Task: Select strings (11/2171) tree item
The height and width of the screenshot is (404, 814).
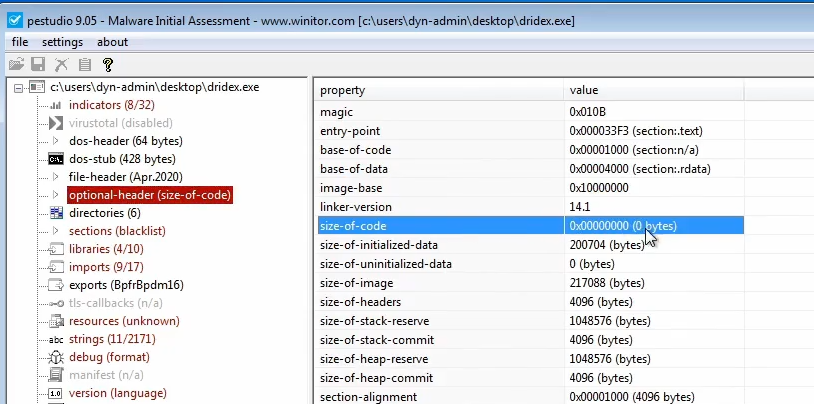Action: (x=112, y=339)
